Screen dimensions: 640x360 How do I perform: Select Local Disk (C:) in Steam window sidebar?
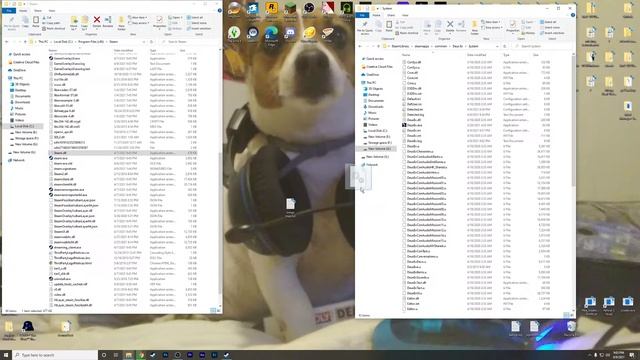pyautogui.click(x=24, y=126)
